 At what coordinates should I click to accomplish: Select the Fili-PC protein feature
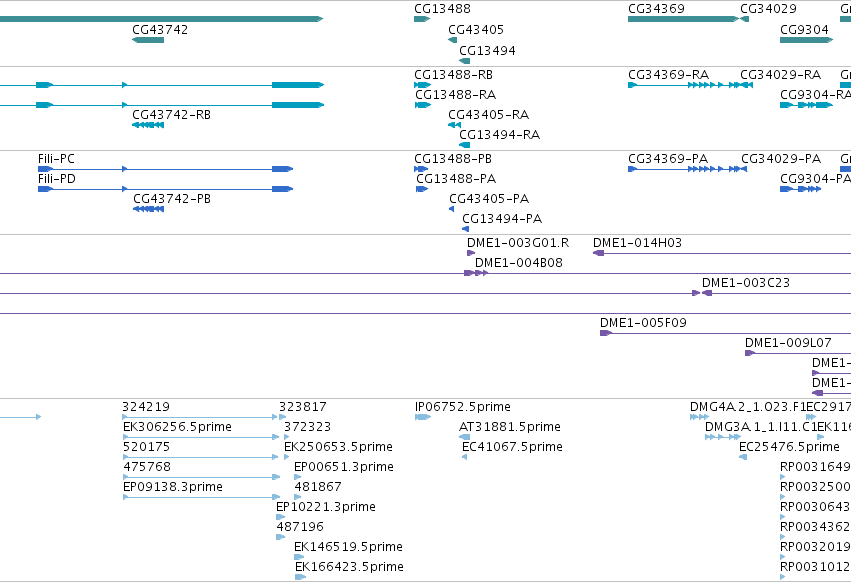tap(166, 169)
